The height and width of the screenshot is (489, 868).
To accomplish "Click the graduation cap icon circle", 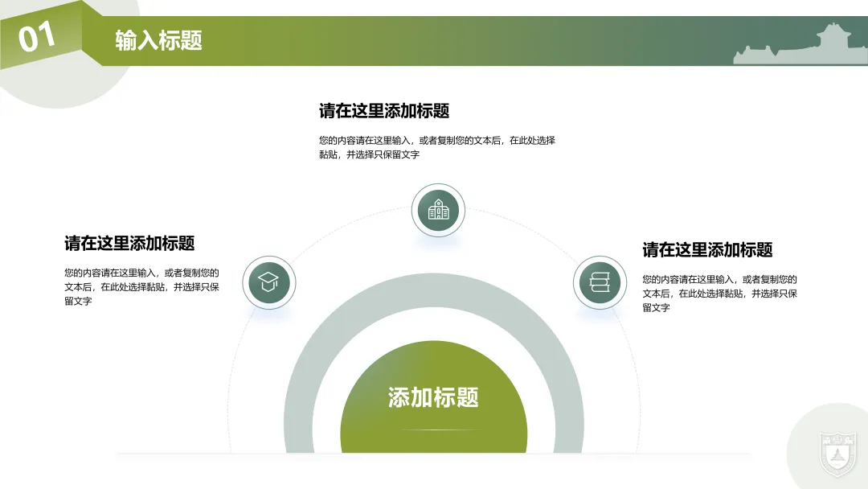I will 269,282.
